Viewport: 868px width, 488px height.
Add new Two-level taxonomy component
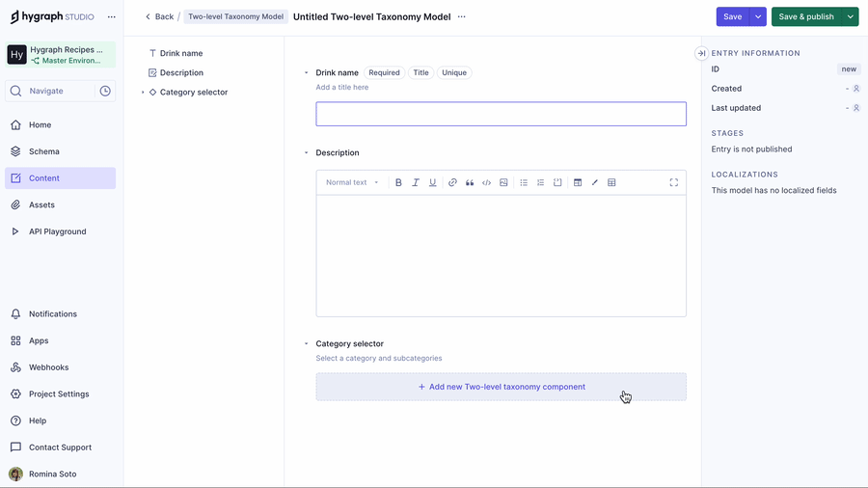tap(501, 387)
